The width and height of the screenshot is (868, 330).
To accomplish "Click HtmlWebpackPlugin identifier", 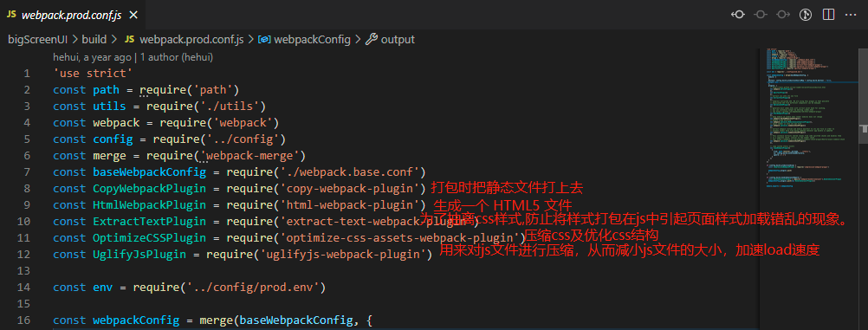I will click(x=150, y=205).
